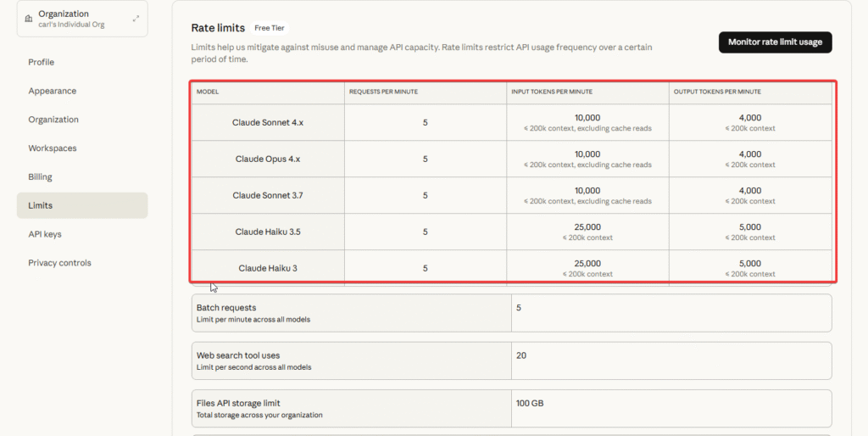The height and width of the screenshot is (436, 868).
Task: Expand the organization switcher arrows icon
Action: coord(136,18)
